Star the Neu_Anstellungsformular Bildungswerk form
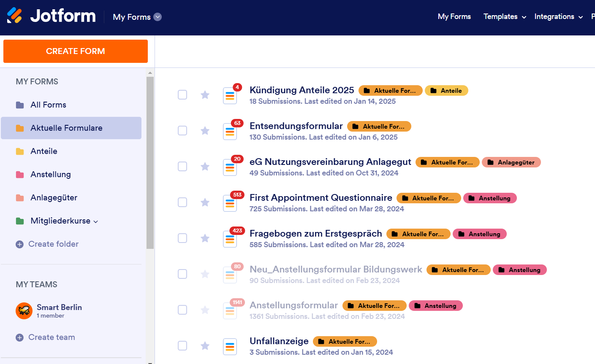Screen dimensions: 595x364 pos(205,274)
